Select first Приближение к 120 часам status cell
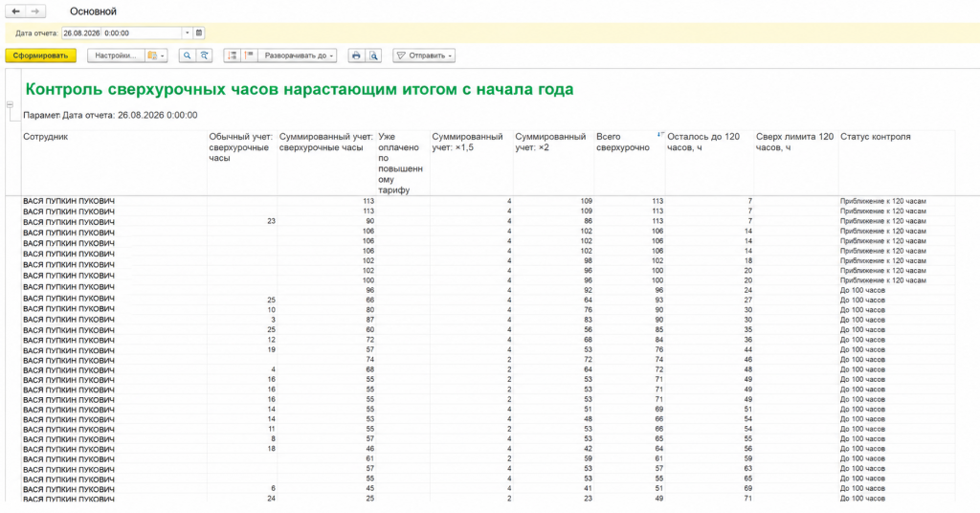980x513 pixels. 897,201
